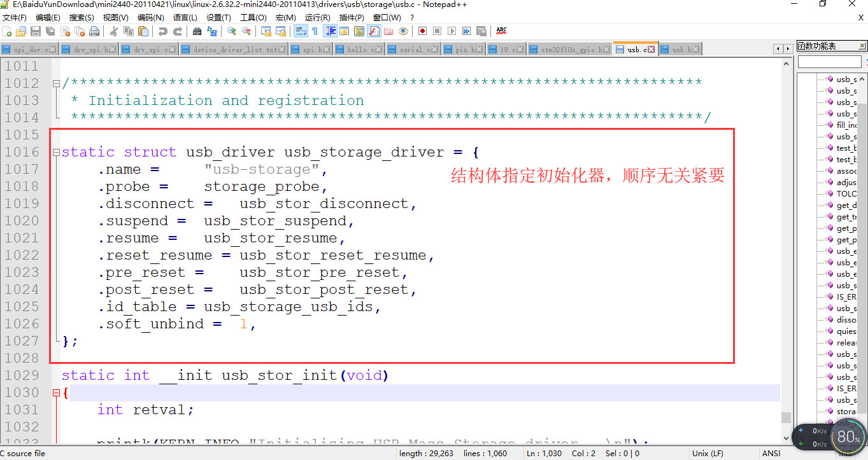Toggle the Document Map panel icon
868x460 pixels.
point(359,31)
